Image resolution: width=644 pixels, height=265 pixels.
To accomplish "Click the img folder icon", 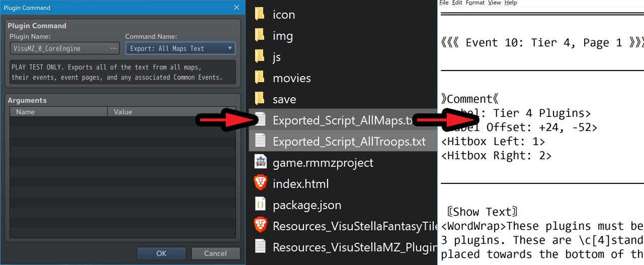I will (x=260, y=35).
